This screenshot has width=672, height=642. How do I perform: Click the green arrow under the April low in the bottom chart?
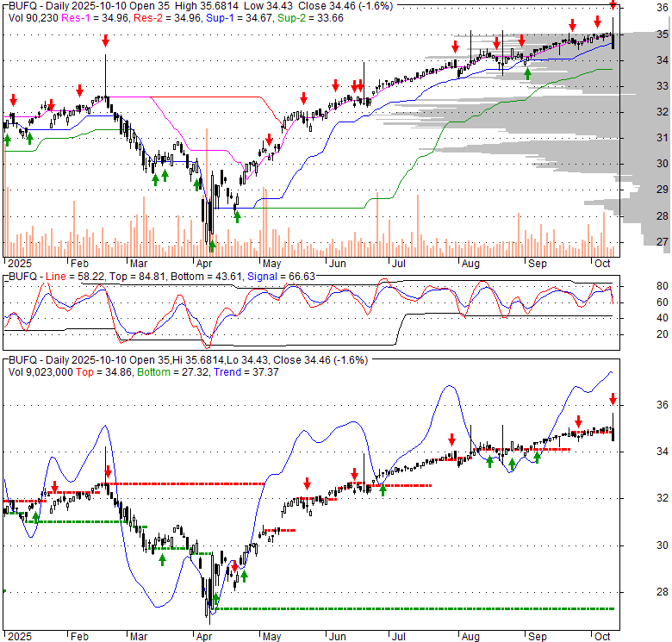(x=216, y=600)
